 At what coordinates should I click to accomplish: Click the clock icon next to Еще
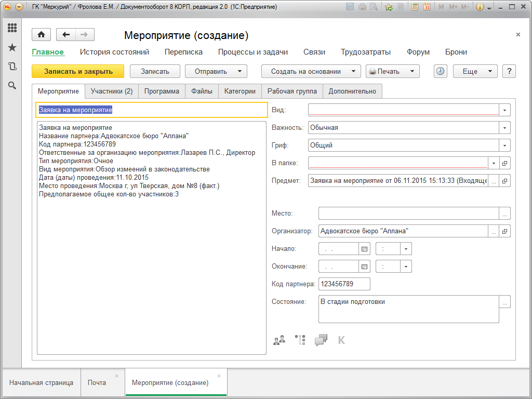point(440,71)
